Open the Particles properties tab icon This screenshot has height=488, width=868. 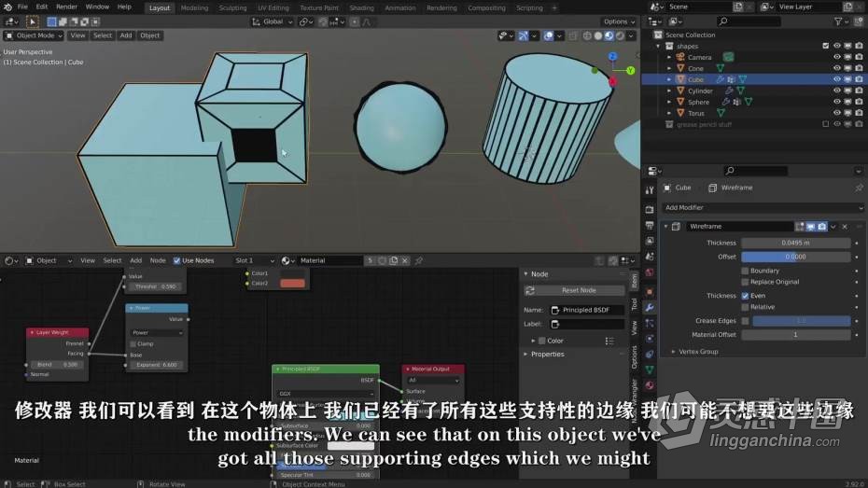(x=650, y=323)
